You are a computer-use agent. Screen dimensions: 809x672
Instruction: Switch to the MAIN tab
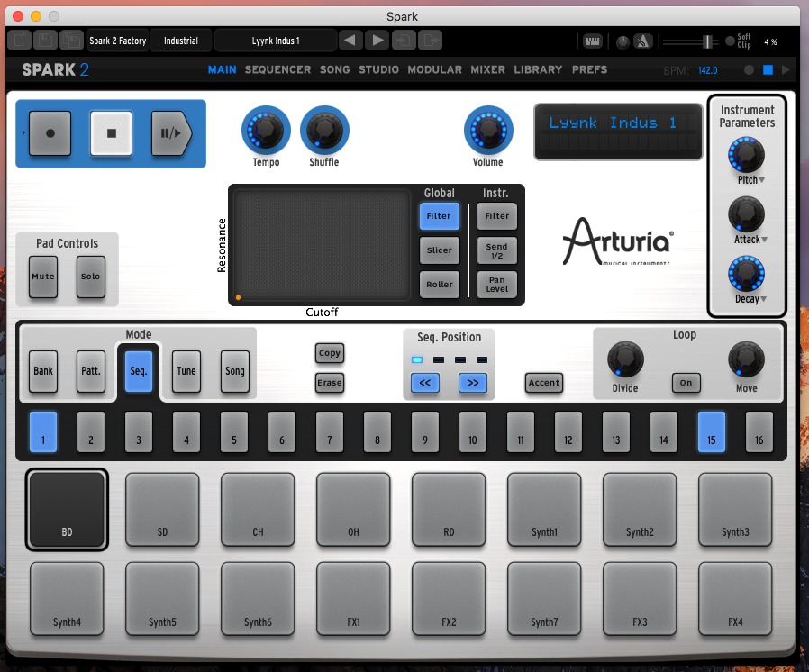(x=222, y=69)
